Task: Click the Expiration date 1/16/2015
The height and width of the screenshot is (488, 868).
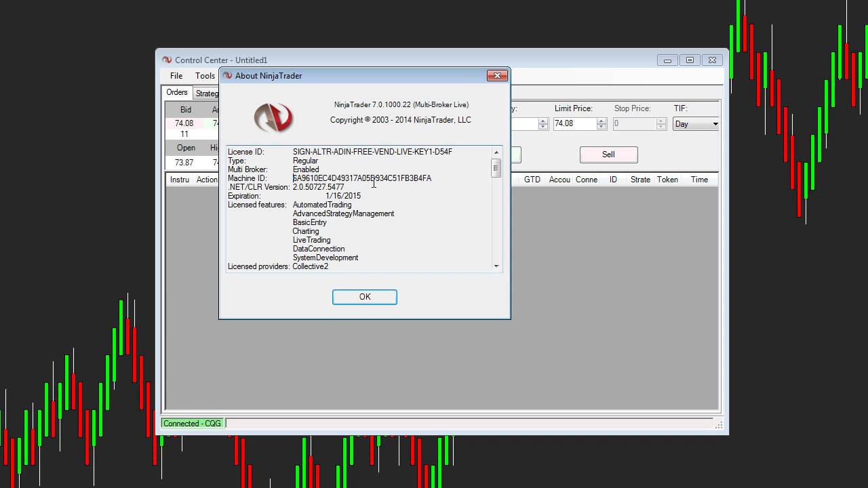Action: tap(343, 196)
